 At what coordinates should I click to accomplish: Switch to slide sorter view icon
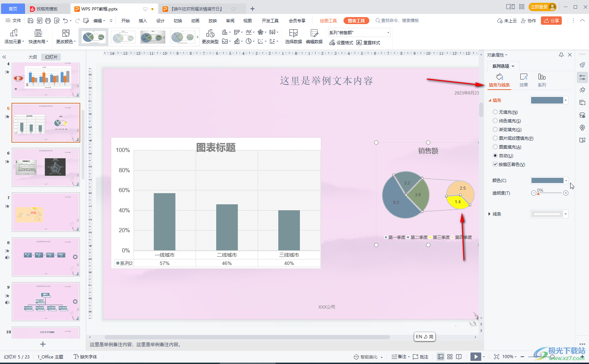click(x=450, y=357)
